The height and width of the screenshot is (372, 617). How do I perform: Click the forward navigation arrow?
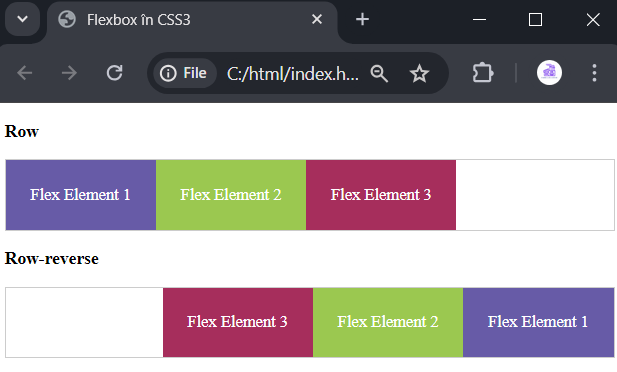[69, 73]
